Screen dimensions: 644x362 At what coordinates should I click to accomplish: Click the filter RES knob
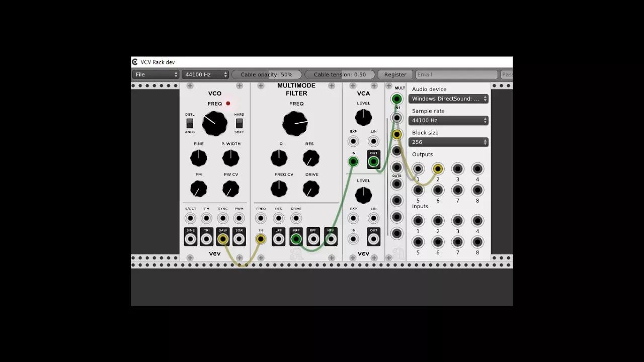coord(311,158)
